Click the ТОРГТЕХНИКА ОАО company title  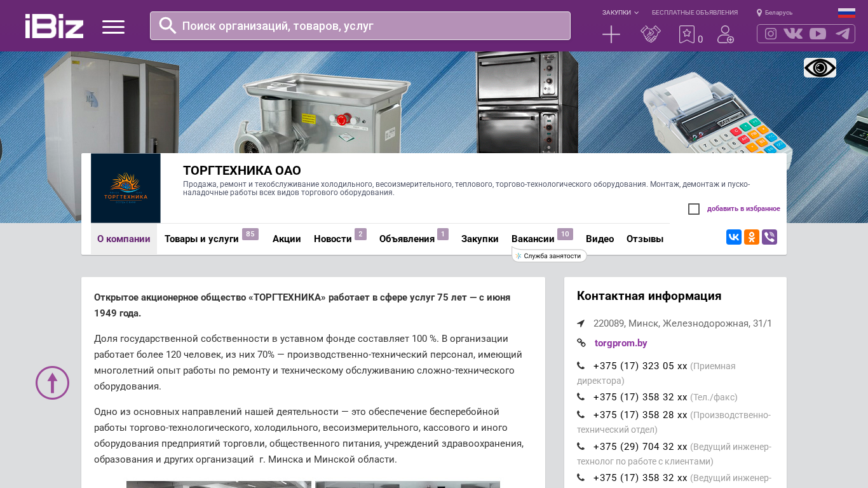242,171
